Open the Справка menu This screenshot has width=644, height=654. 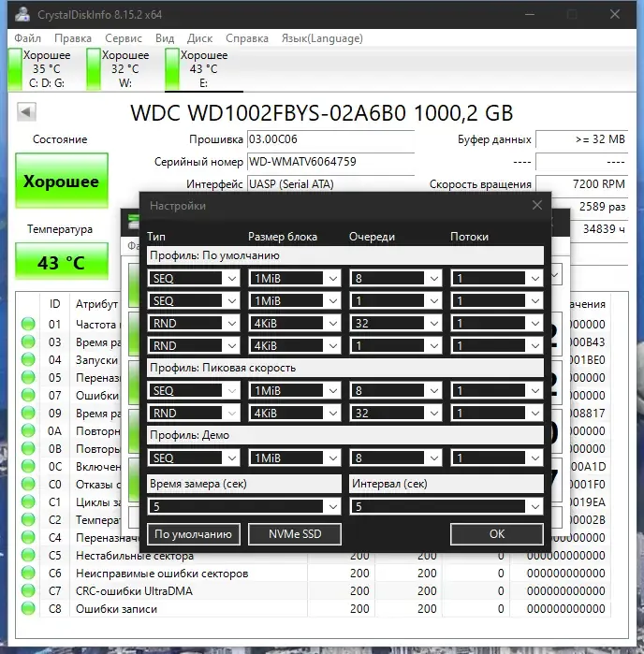(247, 38)
